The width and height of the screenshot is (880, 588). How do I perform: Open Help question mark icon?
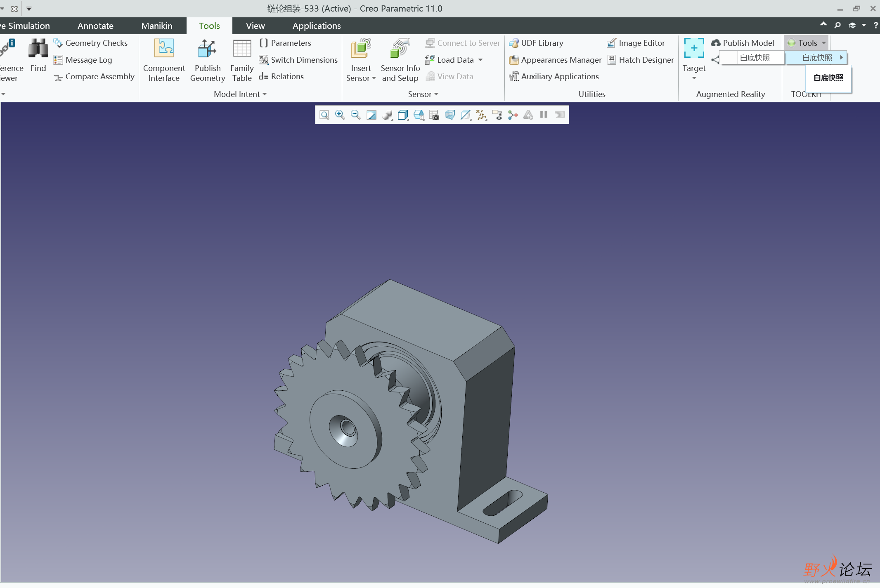[875, 25]
